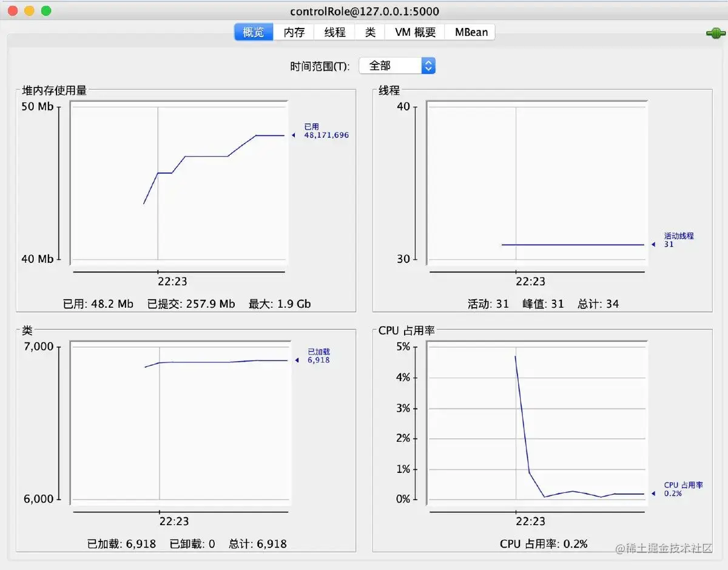Click the 5% CPU axis label
Screen dimensions: 728x570
(x=404, y=347)
